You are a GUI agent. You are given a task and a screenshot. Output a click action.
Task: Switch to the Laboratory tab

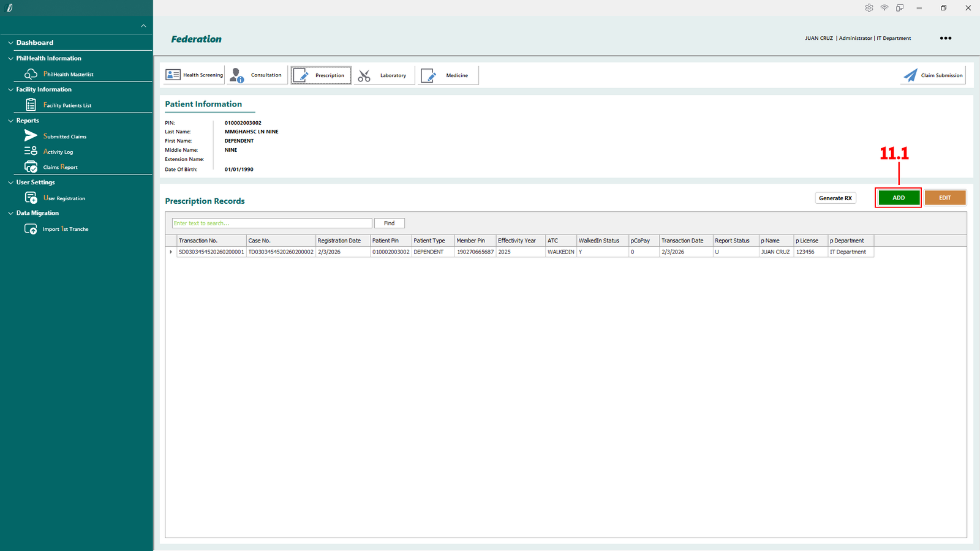(x=384, y=75)
